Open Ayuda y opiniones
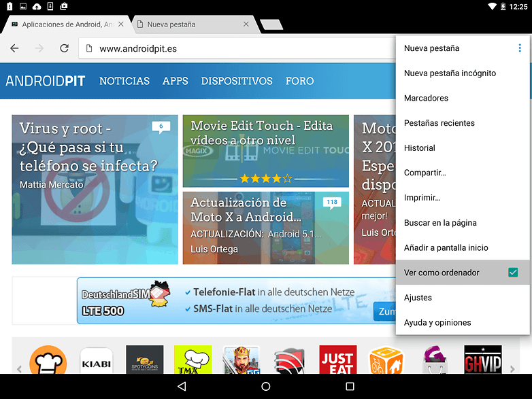Image resolution: width=532 pixels, height=399 pixels. [463, 322]
